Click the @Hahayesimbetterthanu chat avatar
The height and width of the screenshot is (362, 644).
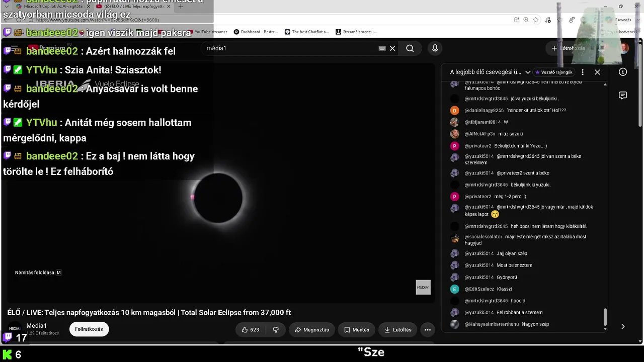coord(454,324)
